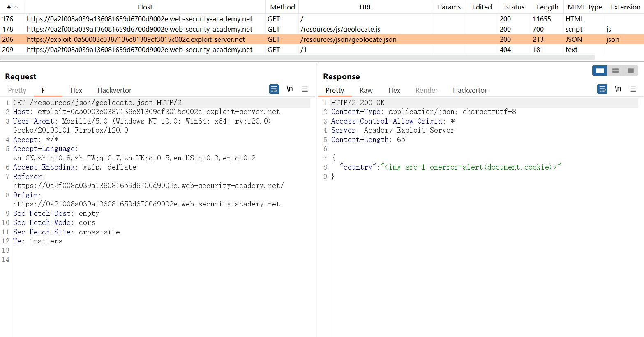Select side-by-side layout view icon
This screenshot has height=337, width=644.
[600, 71]
